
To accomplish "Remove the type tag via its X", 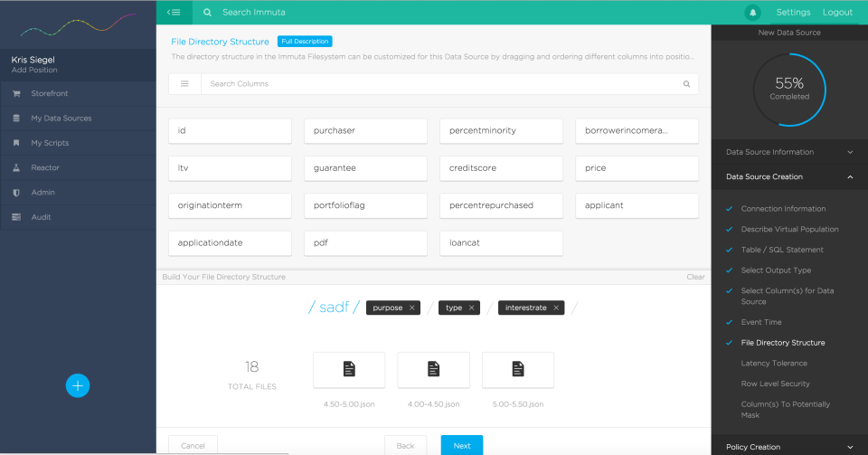I will click(x=472, y=308).
